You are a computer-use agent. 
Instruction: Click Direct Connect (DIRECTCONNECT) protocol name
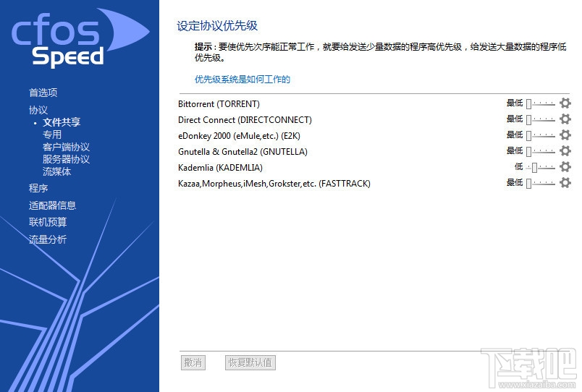[x=245, y=120]
